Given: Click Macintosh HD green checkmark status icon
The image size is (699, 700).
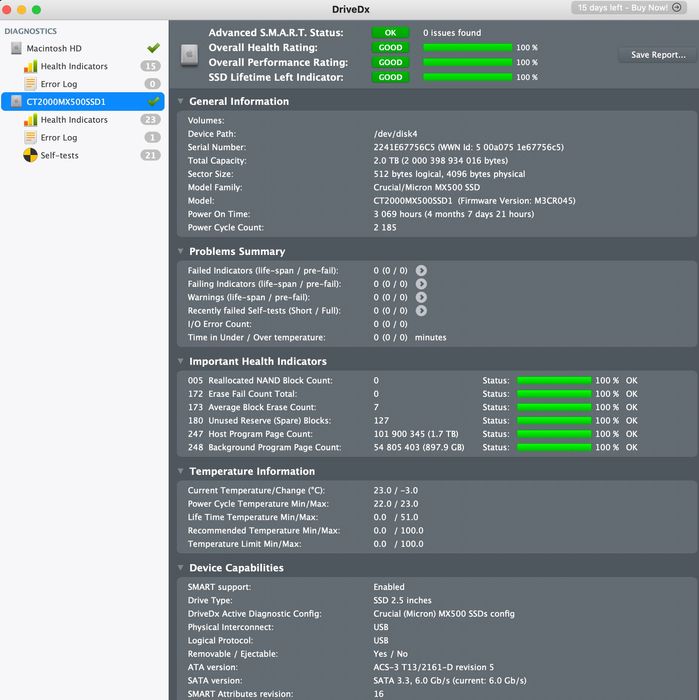Looking at the screenshot, I should [x=153, y=48].
